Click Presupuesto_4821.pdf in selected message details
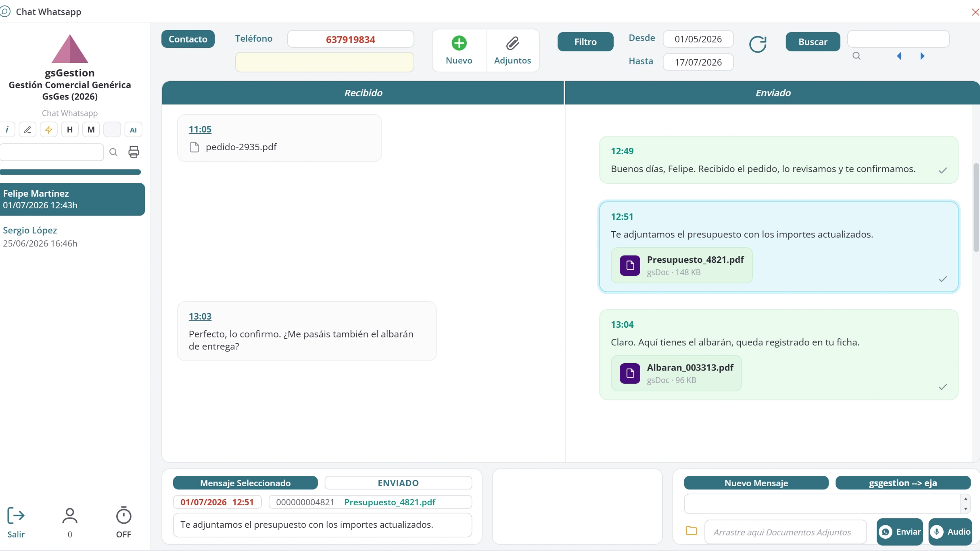Image resolution: width=980 pixels, height=551 pixels. (x=390, y=502)
